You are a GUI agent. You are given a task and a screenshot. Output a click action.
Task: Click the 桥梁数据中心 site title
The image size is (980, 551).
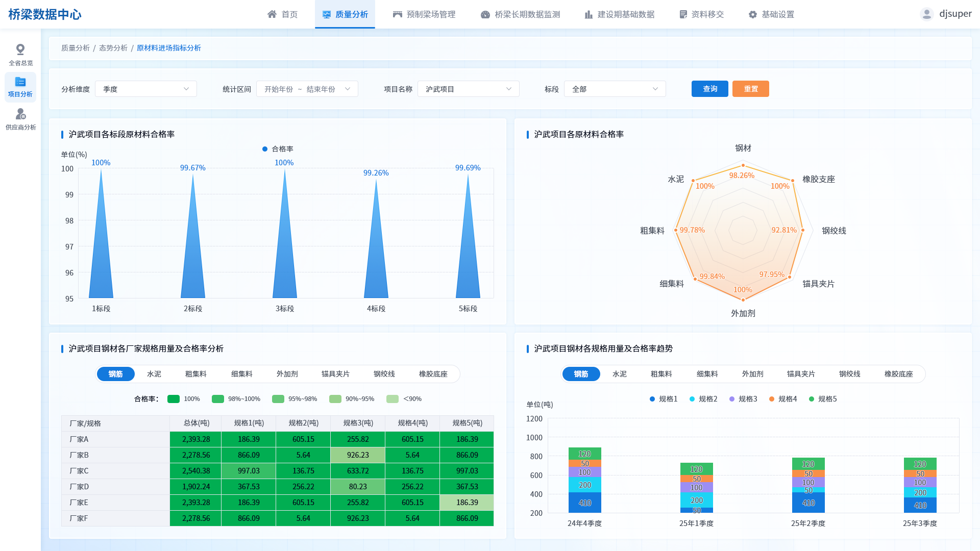(x=45, y=14)
